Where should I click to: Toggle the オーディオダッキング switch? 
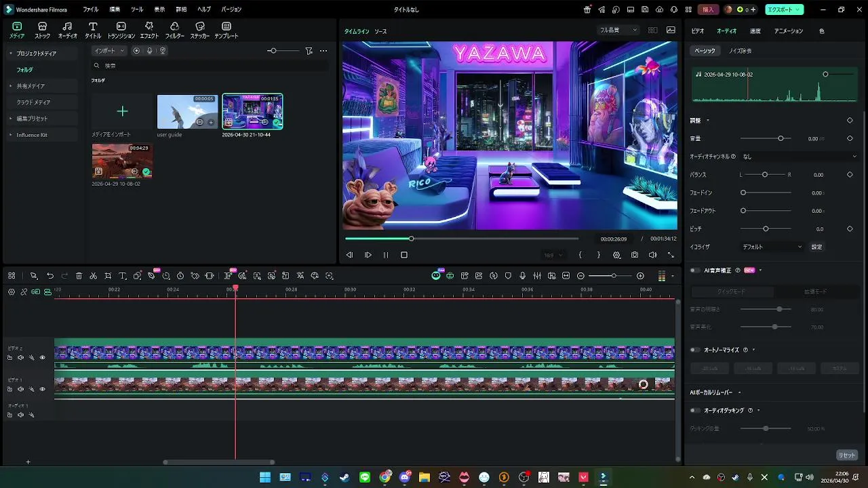[696, 411]
